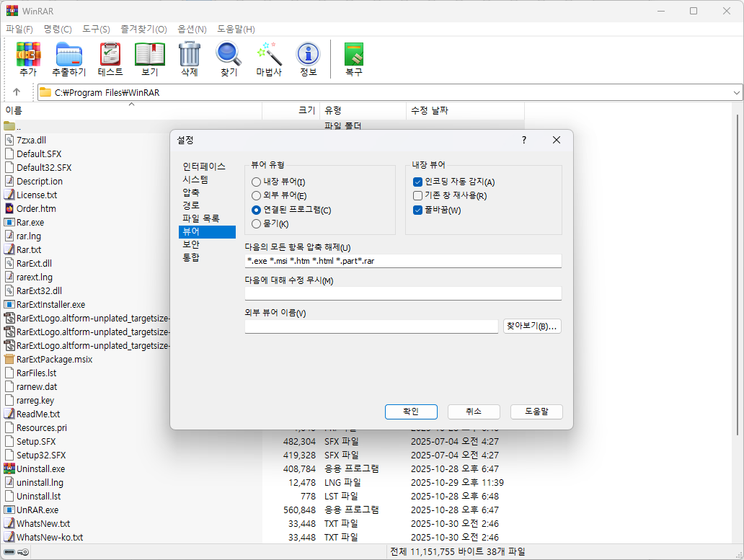The height and width of the screenshot is (560, 744).
Task: Select the 내장 뷰어(I) radio button
Action: (x=256, y=182)
